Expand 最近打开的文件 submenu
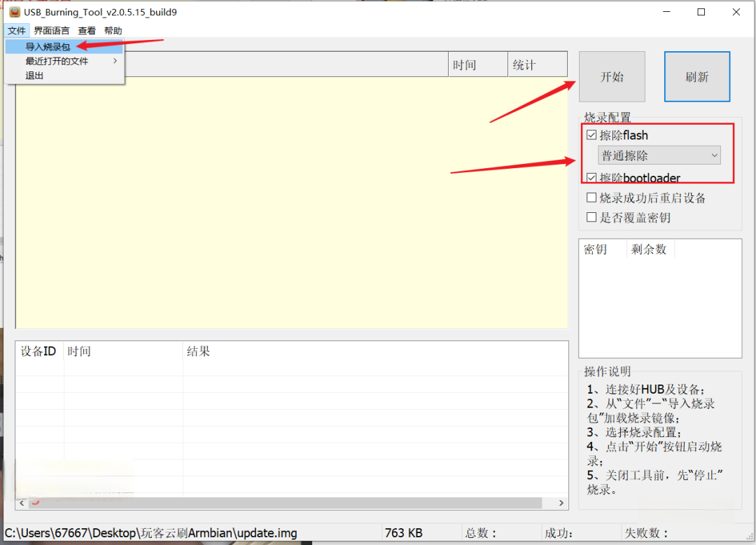This screenshot has height=545, width=756. click(x=64, y=61)
